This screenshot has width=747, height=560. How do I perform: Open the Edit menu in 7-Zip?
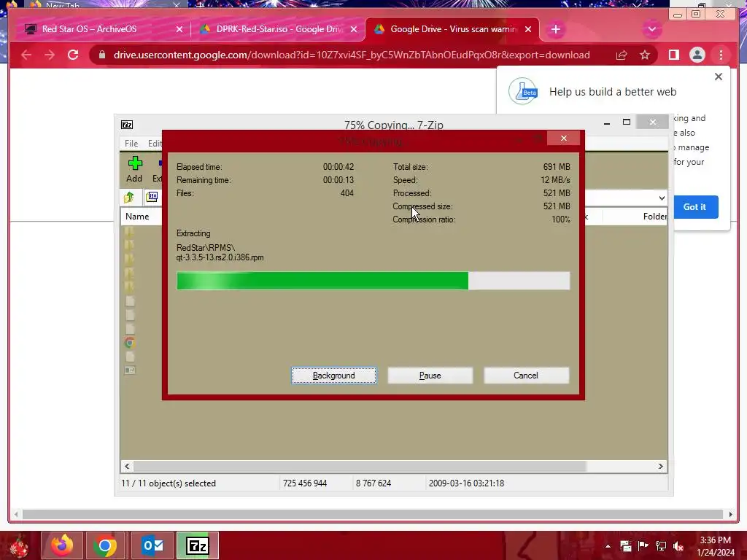click(x=155, y=144)
